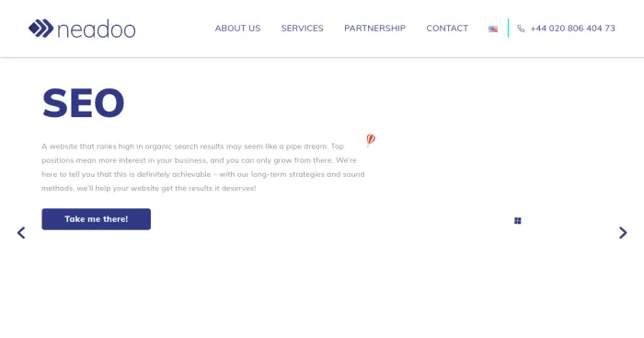Screen dimensions: 644x338
Task: Go to previous slide with left arrow
Action: (21, 233)
